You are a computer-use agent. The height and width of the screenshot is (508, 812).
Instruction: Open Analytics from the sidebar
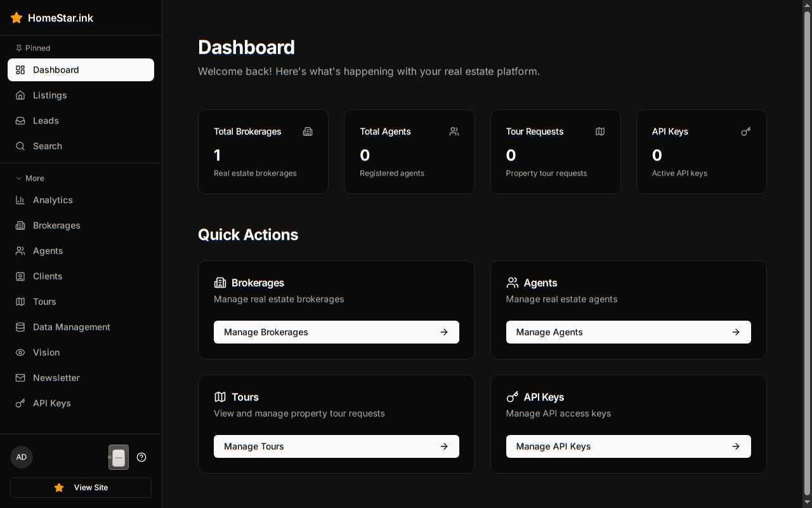click(x=53, y=200)
